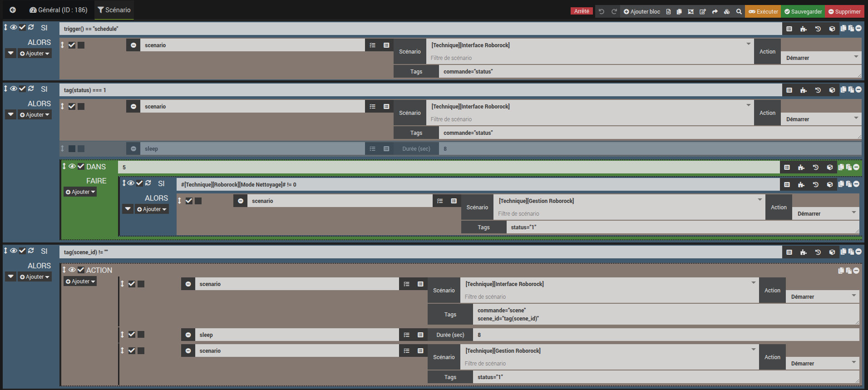The width and height of the screenshot is (868, 390).
Task: Copy the ACTION block
Action: coord(841,270)
